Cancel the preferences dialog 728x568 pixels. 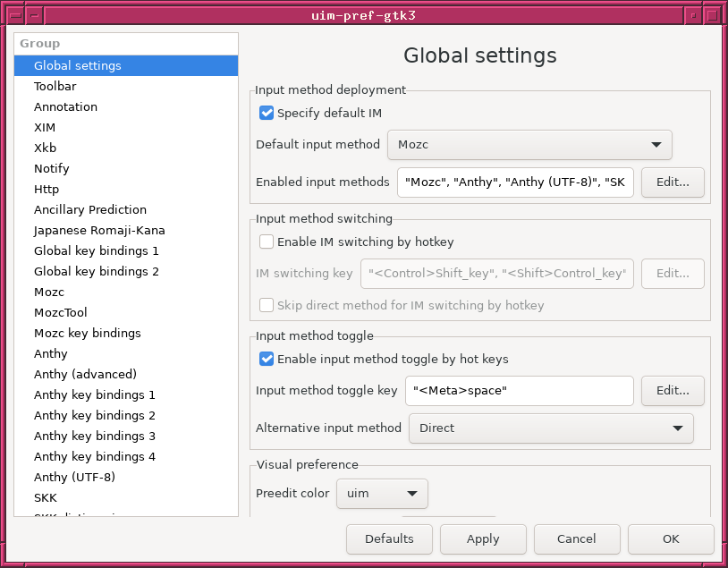point(577,538)
